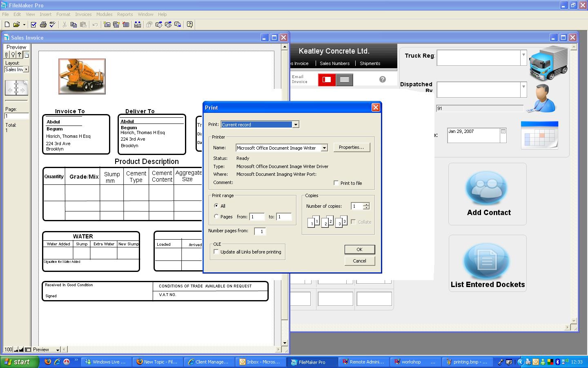The image size is (588, 368).
Task: Expand the Open file arrow dropdown
Action: (24, 25)
